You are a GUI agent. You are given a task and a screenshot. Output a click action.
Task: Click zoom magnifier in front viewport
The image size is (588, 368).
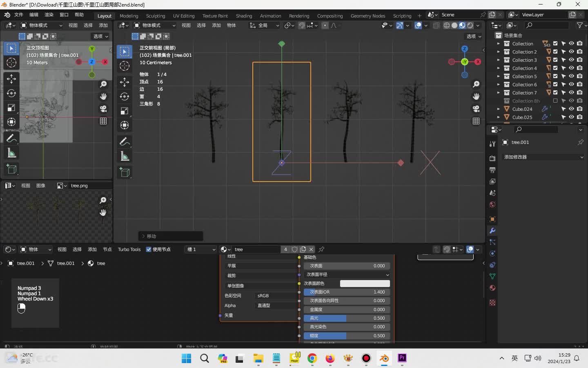click(476, 84)
